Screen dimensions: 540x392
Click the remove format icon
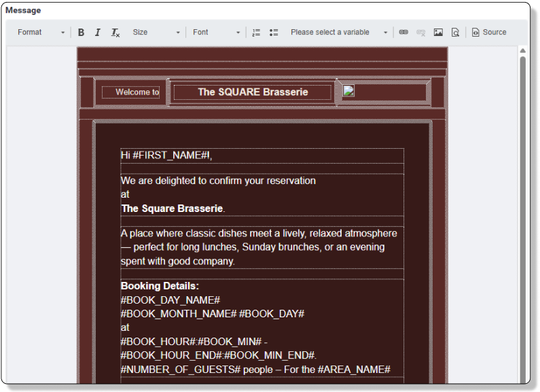pyautogui.click(x=115, y=33)
